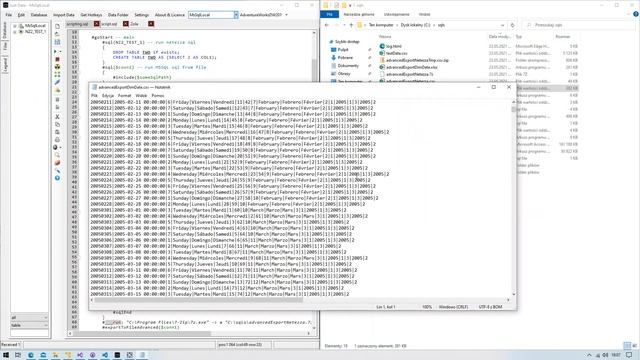
Task: Open the Data Folder menu
Action: pyautogui.click(x=118, y=15)
